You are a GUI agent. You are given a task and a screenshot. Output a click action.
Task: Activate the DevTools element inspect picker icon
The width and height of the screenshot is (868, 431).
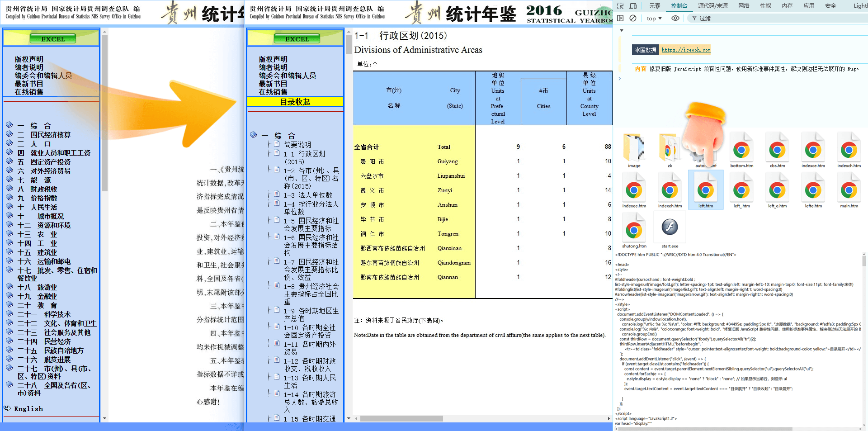click(620, 6)
